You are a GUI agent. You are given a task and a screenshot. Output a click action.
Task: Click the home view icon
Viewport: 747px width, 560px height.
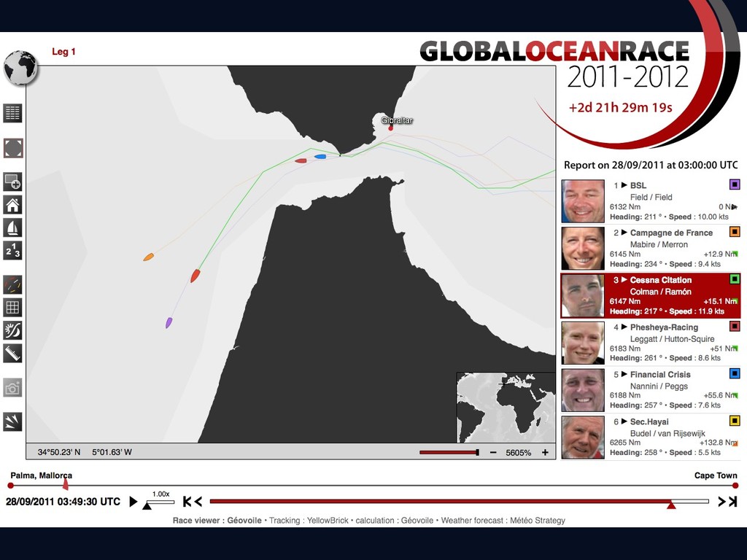(x=13, y=205)
